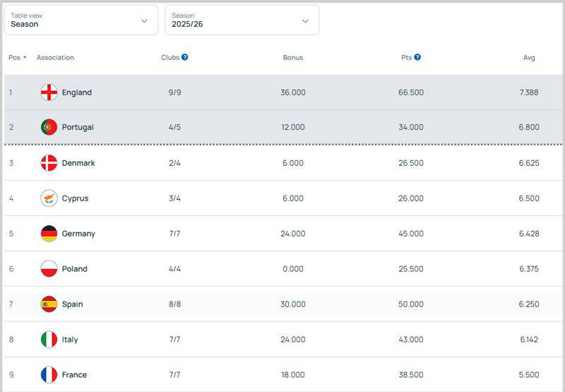The width and height of the screenshot is (565, 392).
Task: Click the Italy flag icon
Action: coord(49,340)
